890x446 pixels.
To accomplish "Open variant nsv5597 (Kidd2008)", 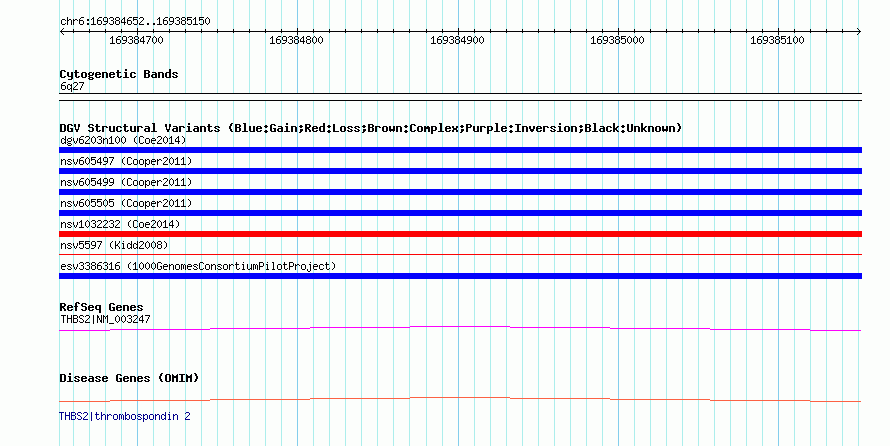I will [x=114, y=245].
